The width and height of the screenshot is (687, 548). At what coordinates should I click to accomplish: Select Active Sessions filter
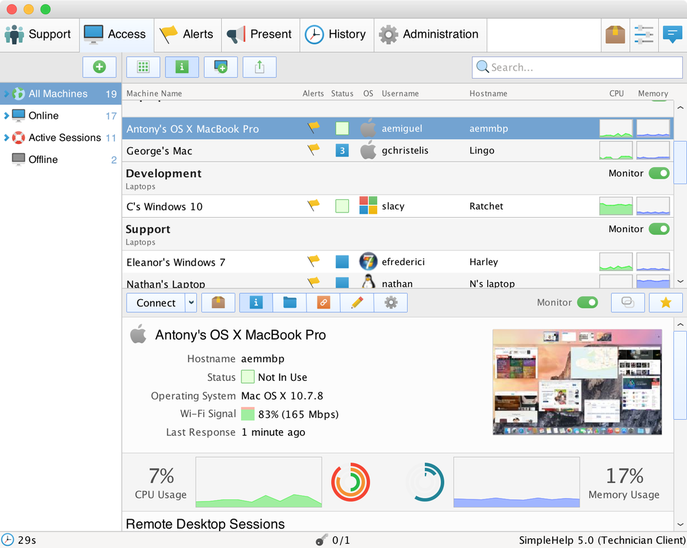pos(60,138)
